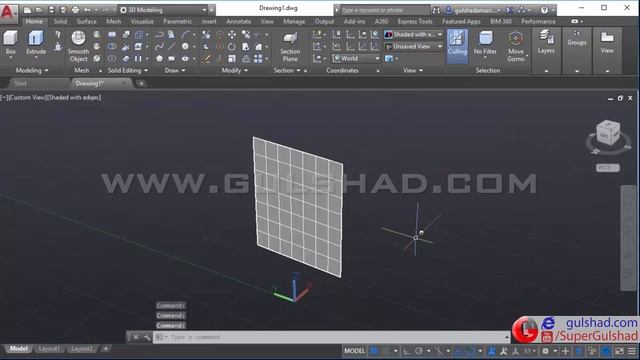This screenshot has height=360, width=640.
Task: Open the Express Tools ribbon tab
Action: coord(415,21)
